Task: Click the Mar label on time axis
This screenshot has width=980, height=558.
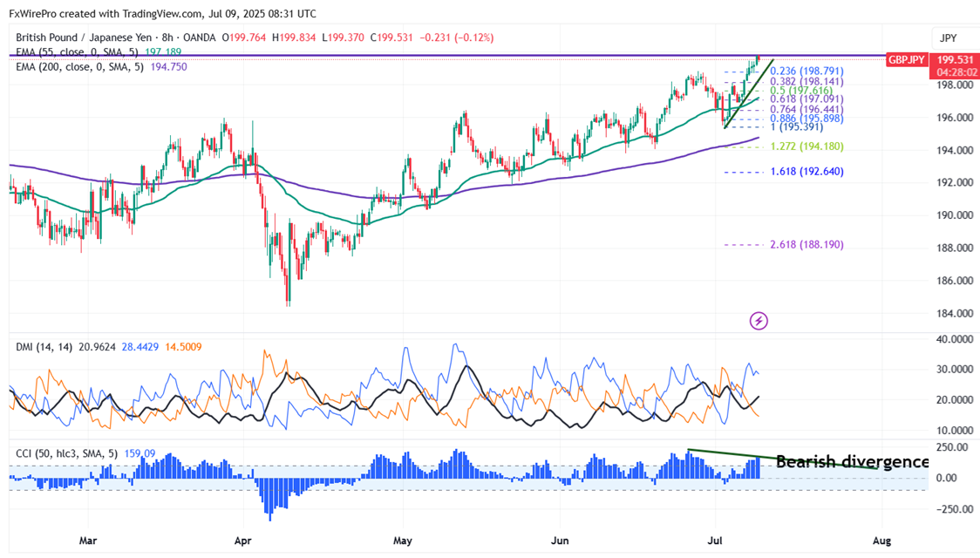Action: (x=88, y=541)
